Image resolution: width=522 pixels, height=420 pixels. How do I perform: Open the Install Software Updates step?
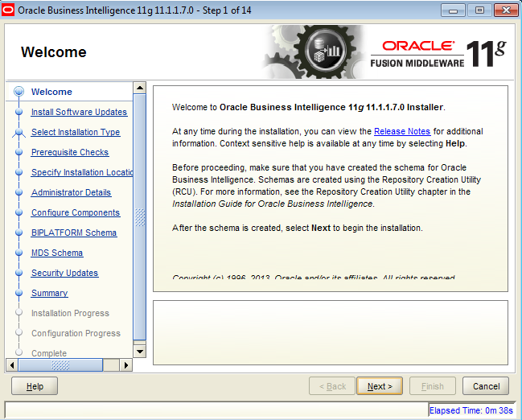79,112
